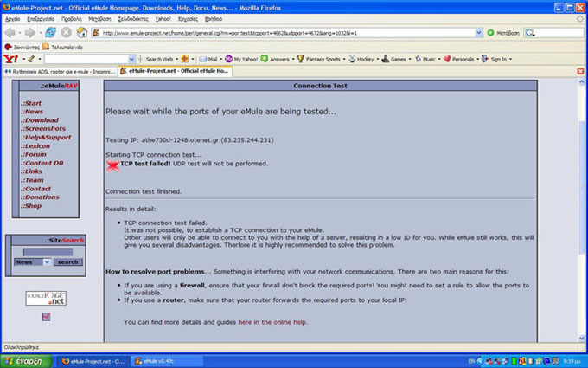Open the .:Start nav link

[x=31, y=103]
